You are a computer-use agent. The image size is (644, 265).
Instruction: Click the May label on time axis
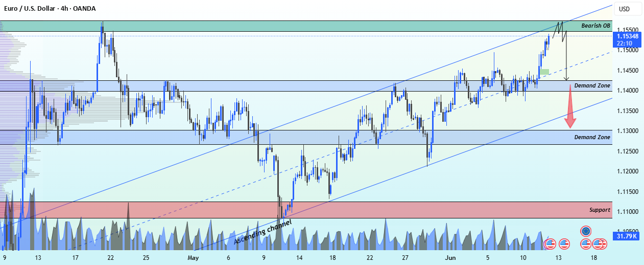click(x=193, y=258)
